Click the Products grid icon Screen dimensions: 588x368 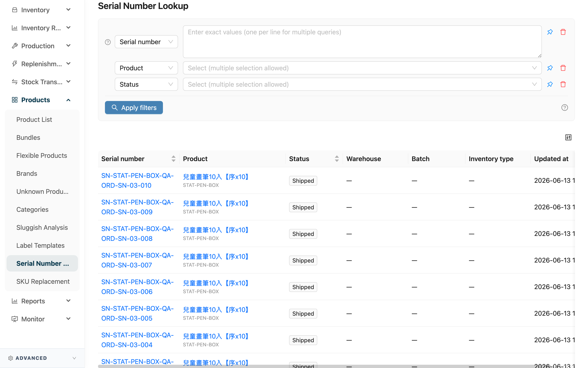14,100
